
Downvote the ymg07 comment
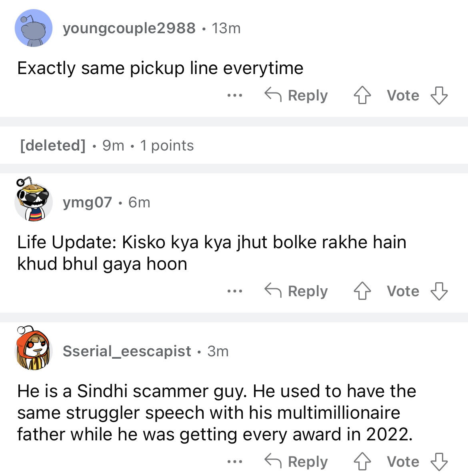439,291
